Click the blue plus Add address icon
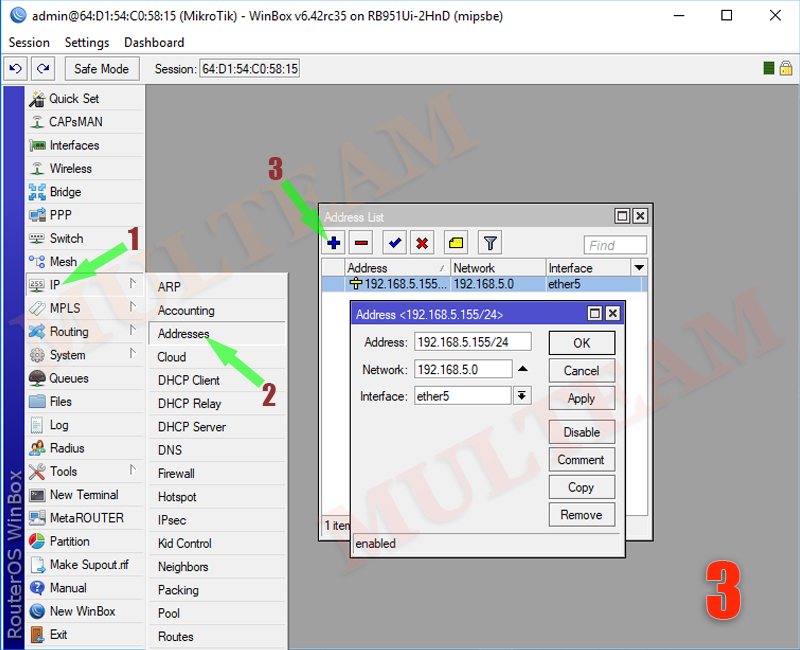Screen dimensions: 800x650 tap(334, 243)
